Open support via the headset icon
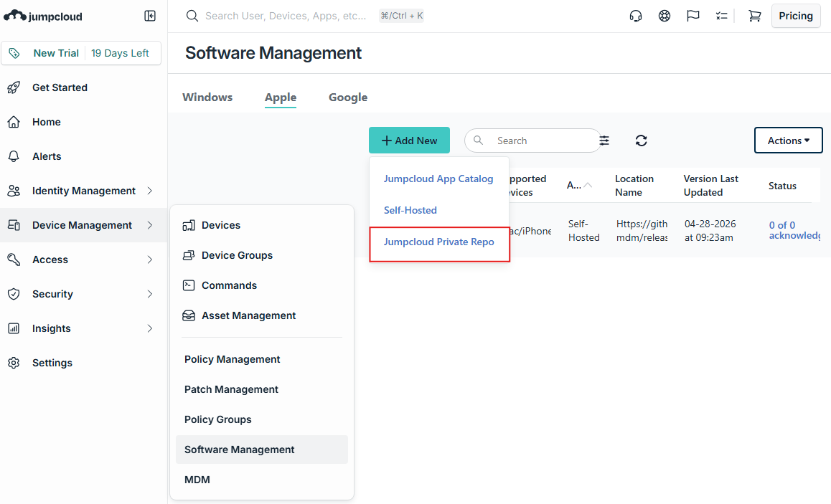This screenshot has width=831, height=504. click(635, 16)
